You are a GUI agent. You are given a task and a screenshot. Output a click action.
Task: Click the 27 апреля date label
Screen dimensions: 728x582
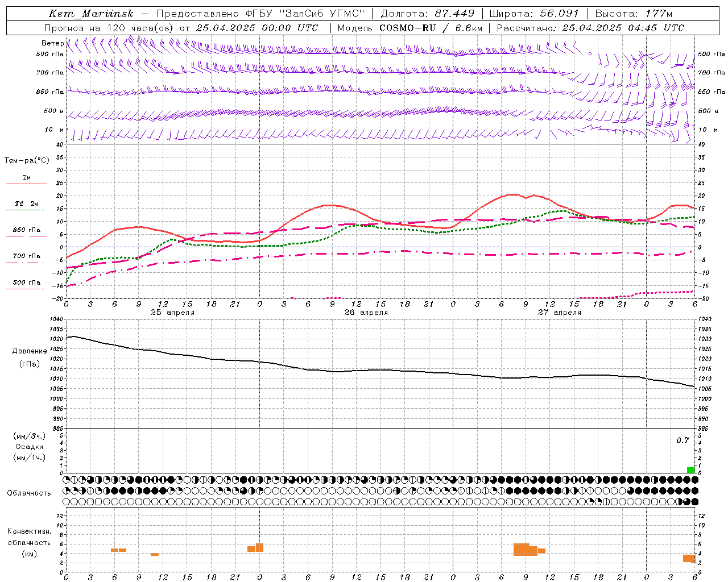click(560, 313)
